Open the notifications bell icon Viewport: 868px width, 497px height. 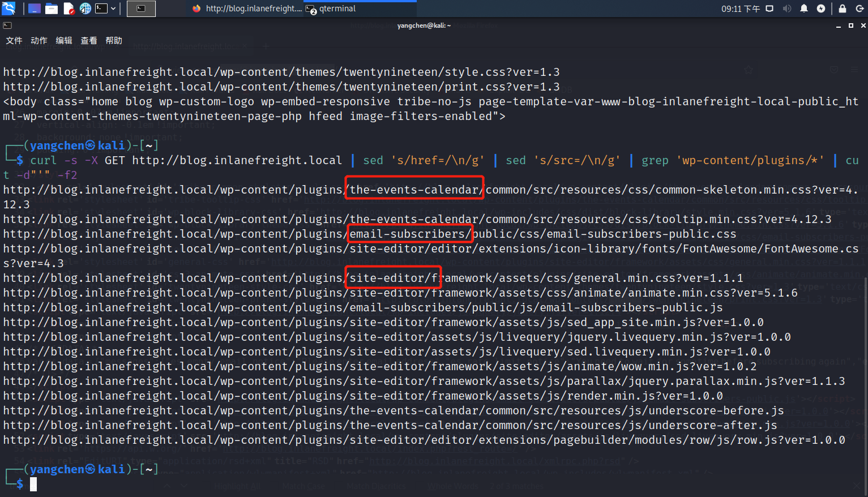click(804, 8)
